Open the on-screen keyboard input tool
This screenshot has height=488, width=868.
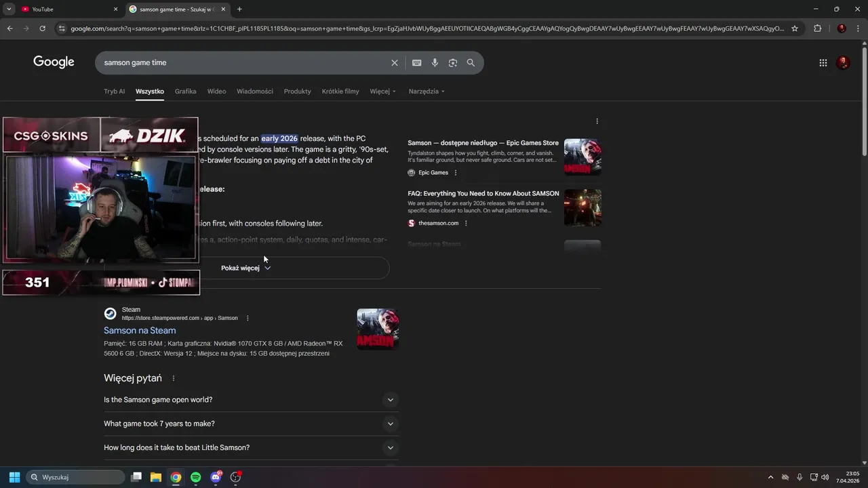[416, 62]
